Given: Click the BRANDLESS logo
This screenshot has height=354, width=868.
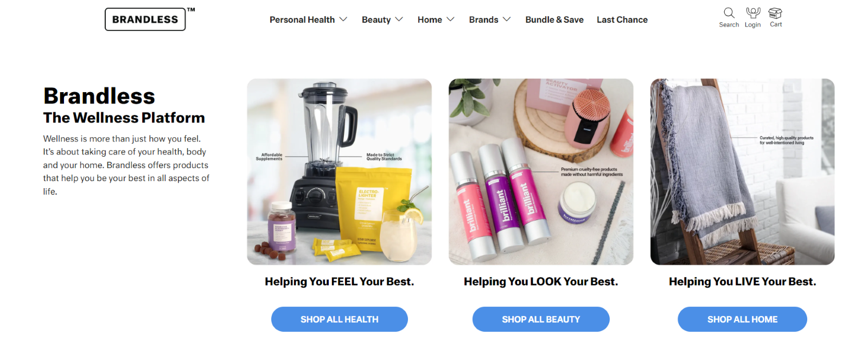Looking at the screenshot, I should 145,20.
